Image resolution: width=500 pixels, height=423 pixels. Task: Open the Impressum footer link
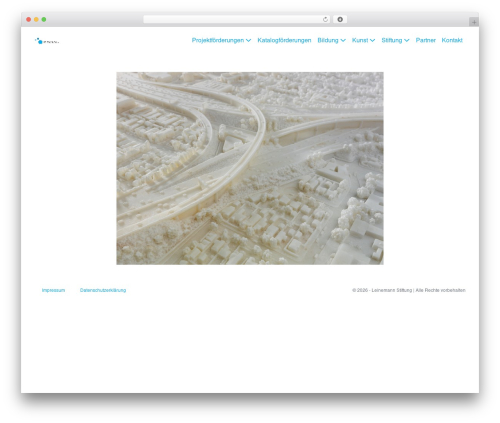53,290
